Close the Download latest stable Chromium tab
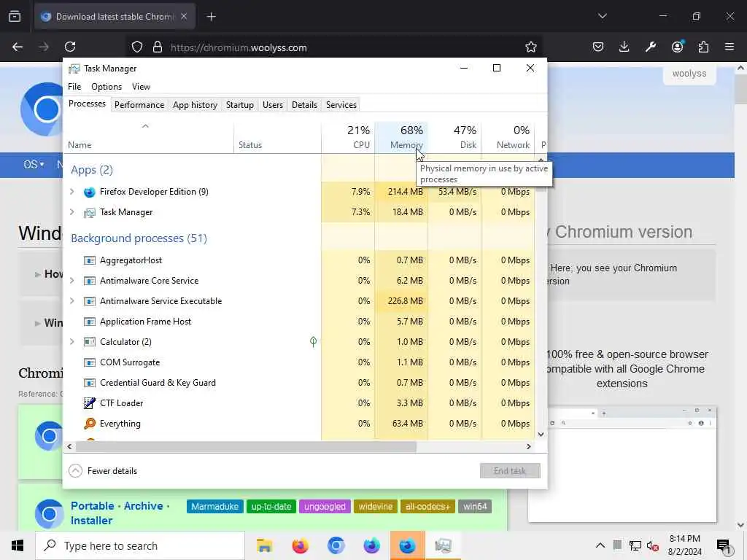 click(x=184, y=17)
